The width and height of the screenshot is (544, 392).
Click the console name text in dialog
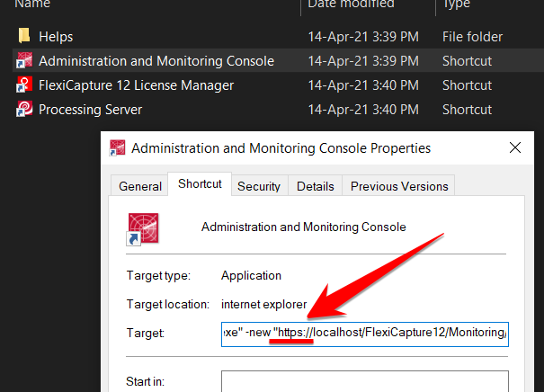tap(304, 227)
